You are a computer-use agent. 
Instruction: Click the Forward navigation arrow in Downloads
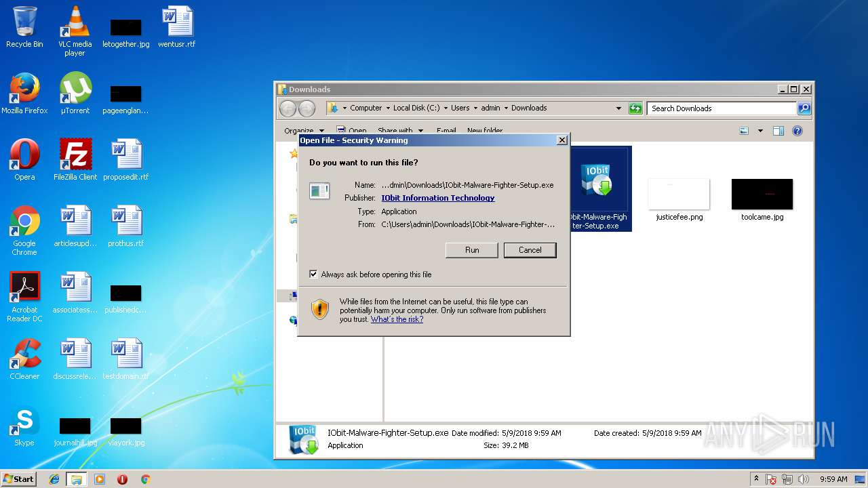[x=307, y=108]
